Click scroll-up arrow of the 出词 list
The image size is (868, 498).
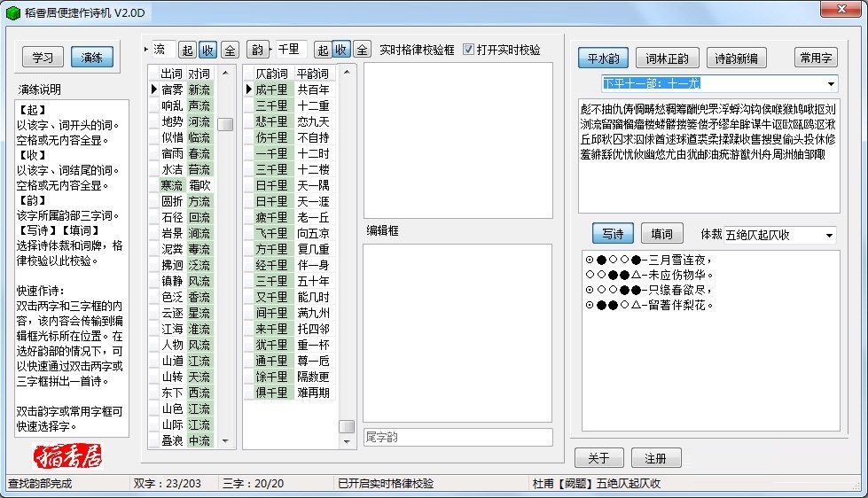(x=225, y=73)
